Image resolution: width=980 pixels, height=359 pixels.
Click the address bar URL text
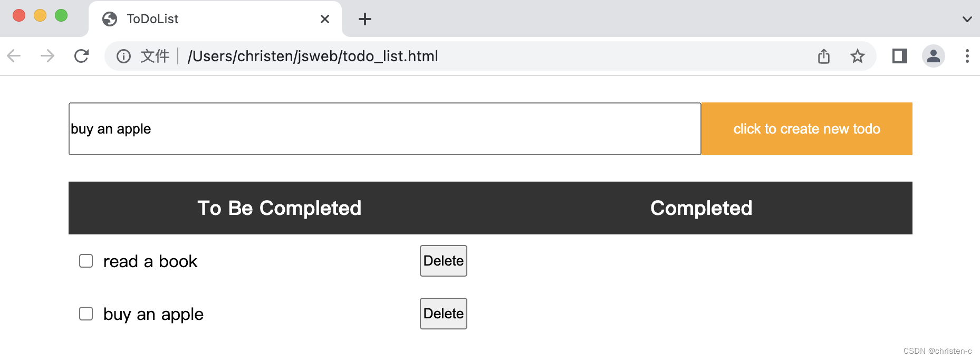pyautogui.click(x=313, y=56)
